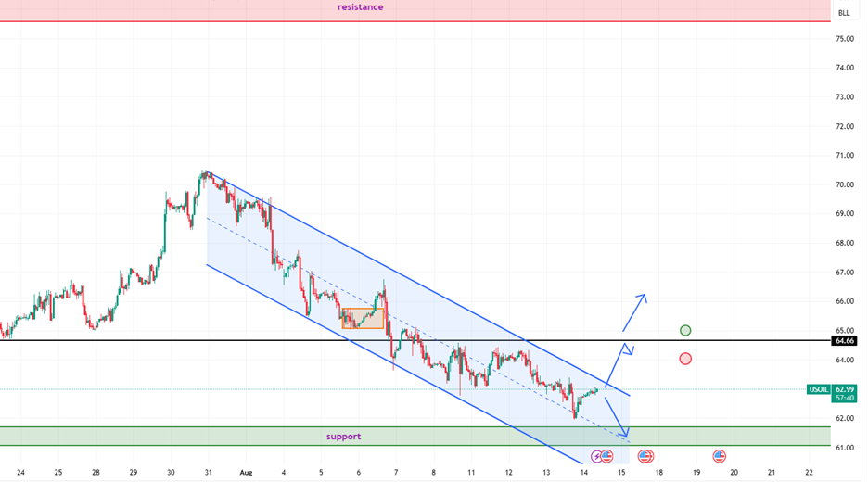Click date 5 on the time axis
Screen dimensions: 868x482
point(321,473)
